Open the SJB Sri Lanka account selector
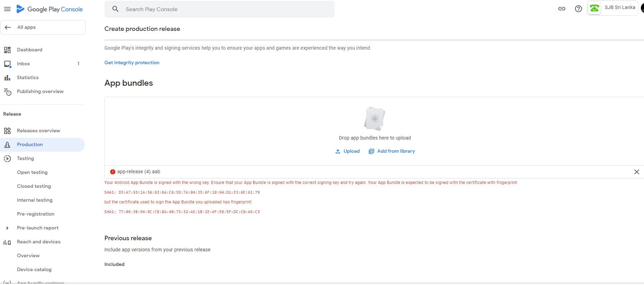Image resolution: width=644 pixels, height=285 pixels. (612, 8)
